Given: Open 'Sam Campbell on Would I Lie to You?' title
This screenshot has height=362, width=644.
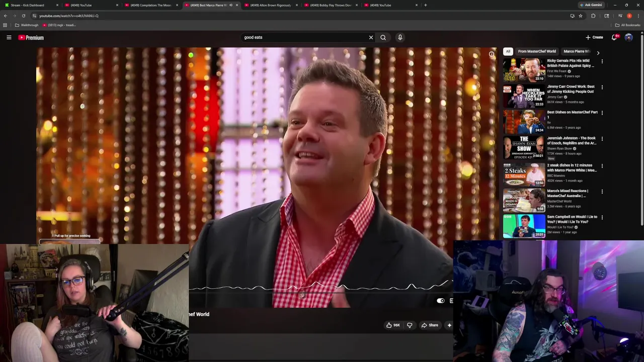Looking at the screenshot, I should click(x=572, y=219).
